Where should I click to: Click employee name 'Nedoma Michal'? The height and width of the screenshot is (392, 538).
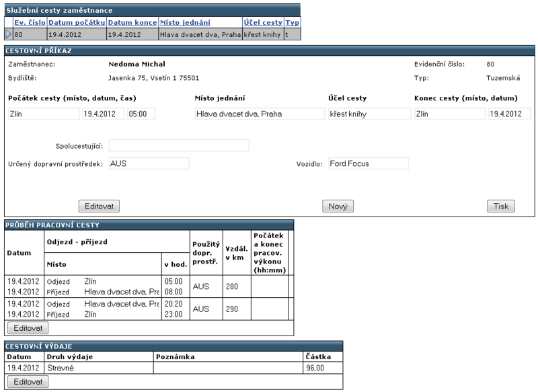(x=137, y=64)
